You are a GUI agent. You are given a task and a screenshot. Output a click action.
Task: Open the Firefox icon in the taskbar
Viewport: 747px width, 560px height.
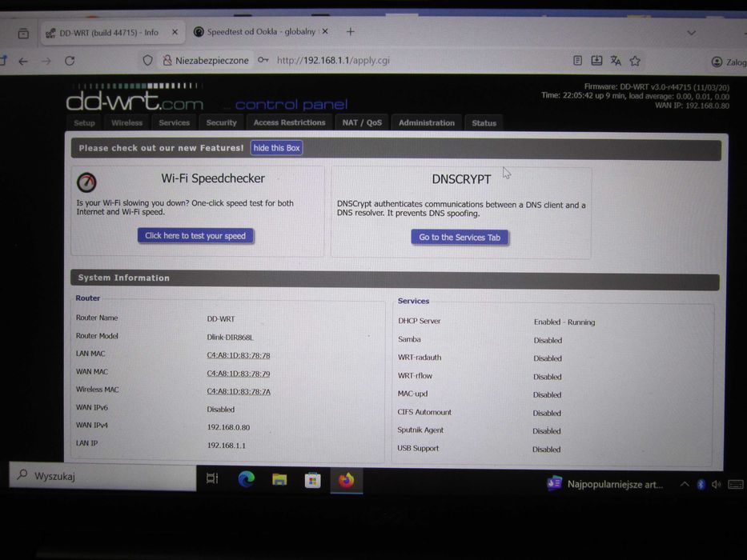(347, 480)
